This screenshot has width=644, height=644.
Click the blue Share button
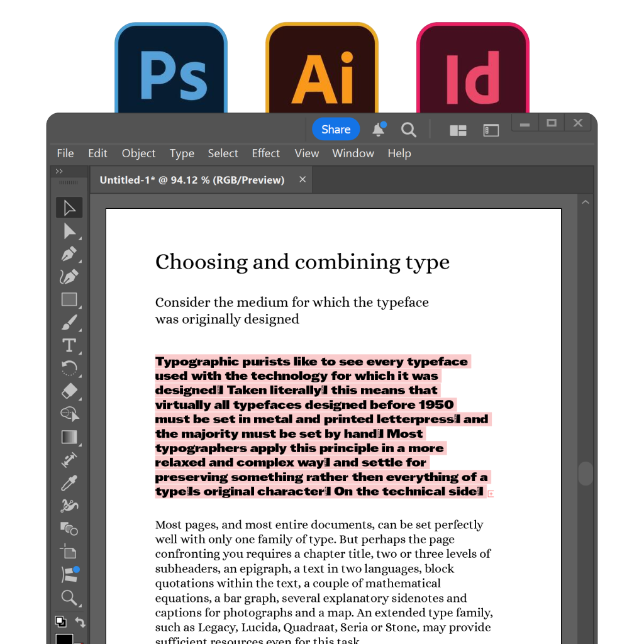(x=336, y=130)
